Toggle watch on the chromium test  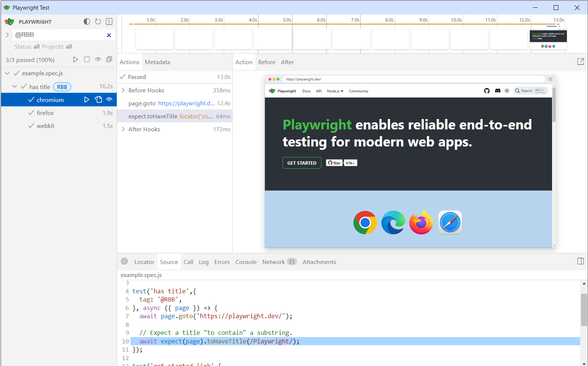coord(109,100)
